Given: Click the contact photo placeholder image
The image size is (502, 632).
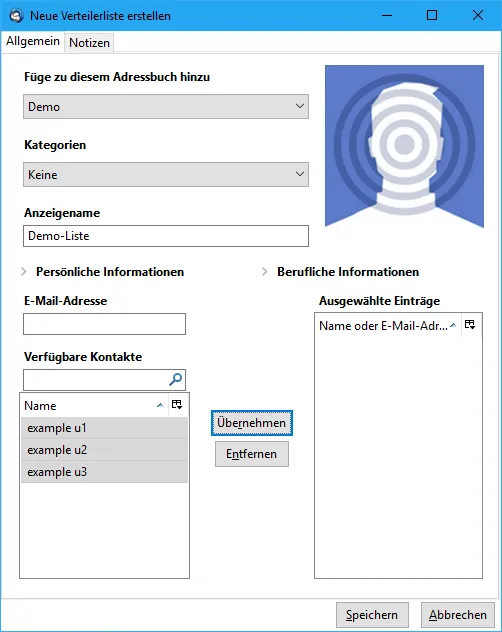Looking at the screenshot, I should point(404,146).
